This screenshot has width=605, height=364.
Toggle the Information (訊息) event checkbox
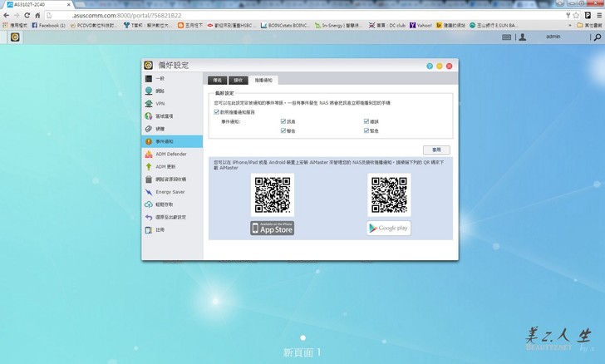pos(283,121)
